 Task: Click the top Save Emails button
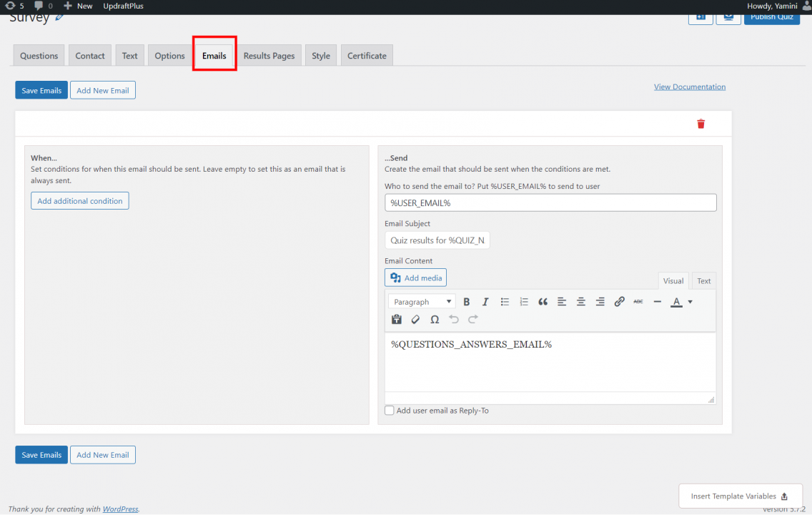[41, 90]
